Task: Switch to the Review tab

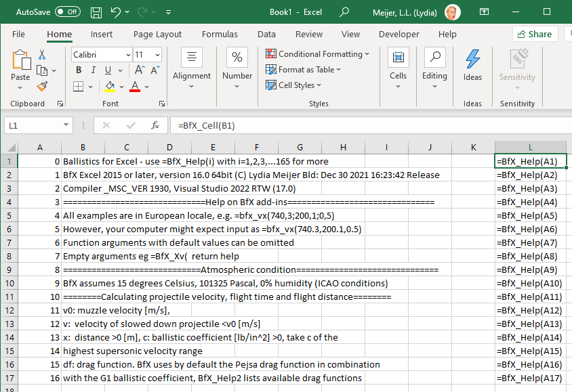Action: point(309,35)
